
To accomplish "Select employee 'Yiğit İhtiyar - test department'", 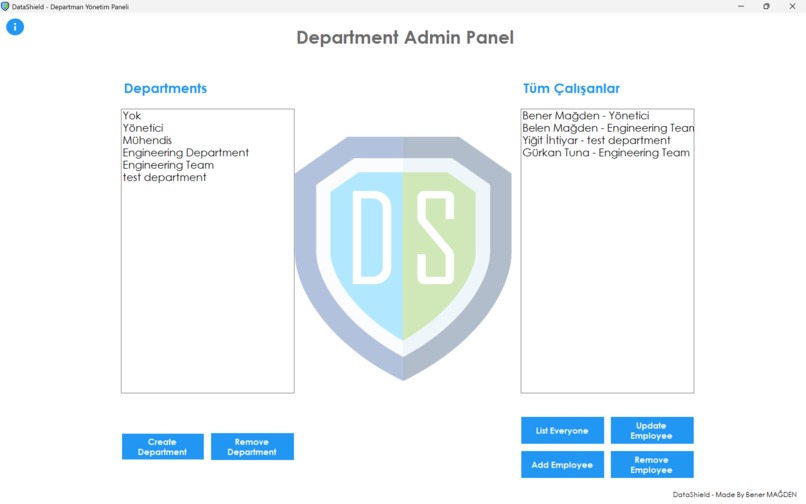I will [607, 140].
